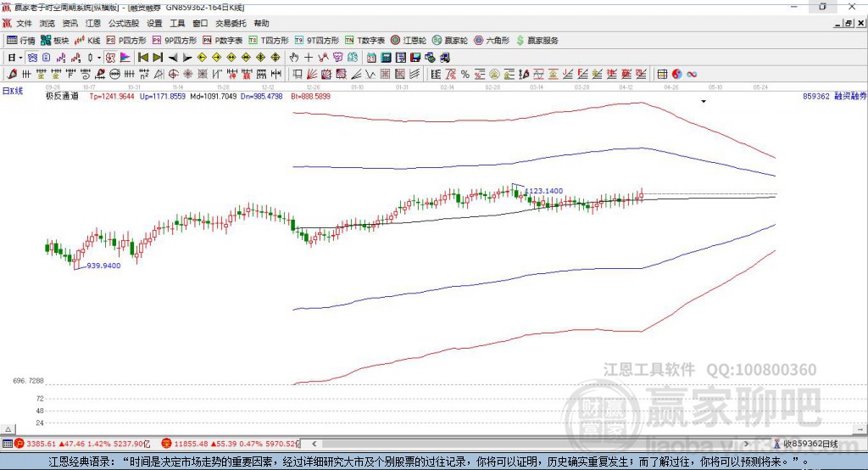Open the T四方形 tool
868x470 pixels.
pyautogui.click(x=269, y=41)
